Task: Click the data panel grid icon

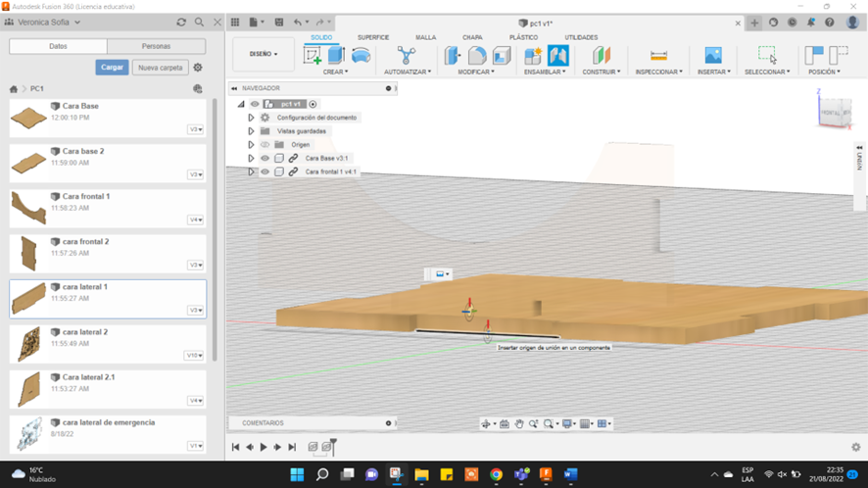Action: click(x=235, y=23)
